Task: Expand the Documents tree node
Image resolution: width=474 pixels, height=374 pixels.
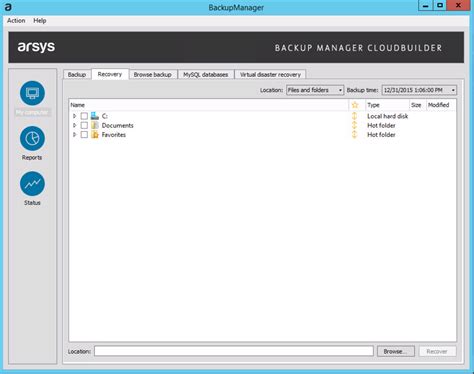Action: [x=75, y=125]
